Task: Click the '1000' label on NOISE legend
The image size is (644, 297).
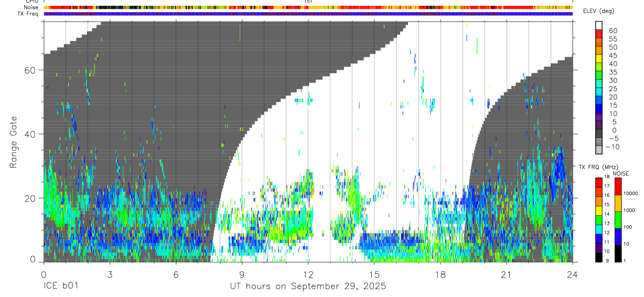Action: [x=630, y=211]
